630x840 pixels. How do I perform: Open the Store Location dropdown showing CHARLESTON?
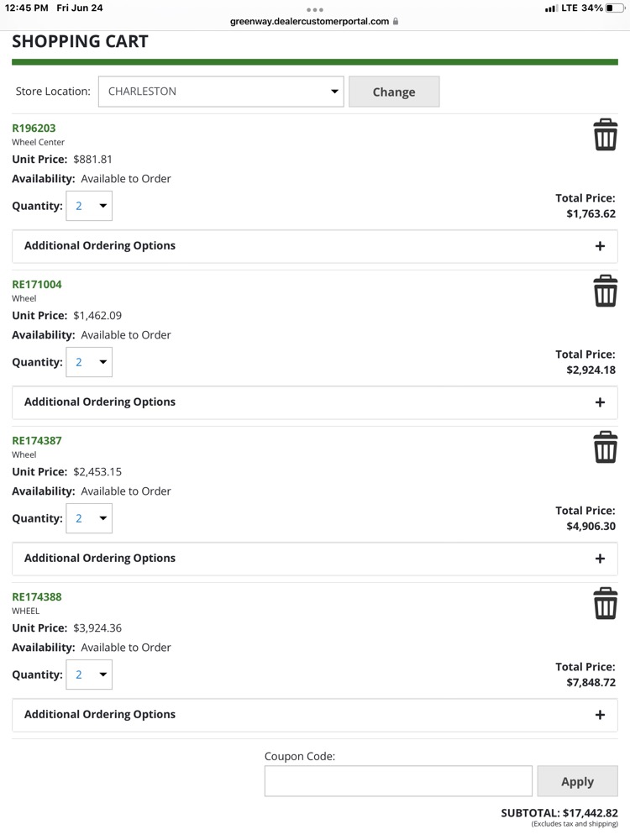[221, 92]
